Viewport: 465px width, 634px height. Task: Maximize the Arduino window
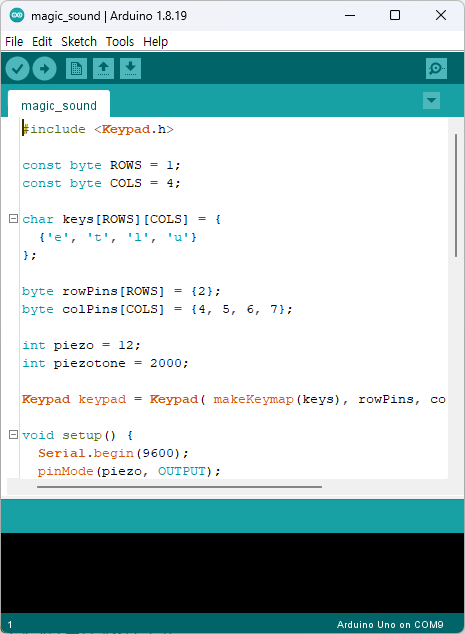point(395,15)
